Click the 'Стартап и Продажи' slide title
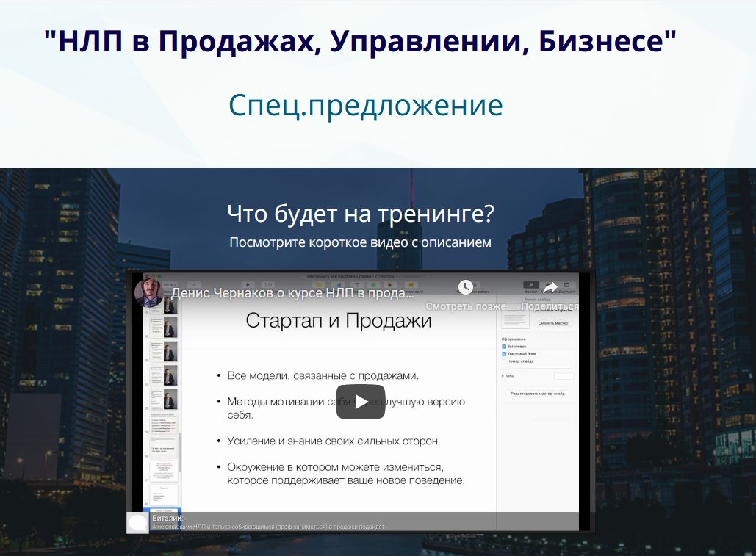 pyautogui.click(x=338, y=321)
